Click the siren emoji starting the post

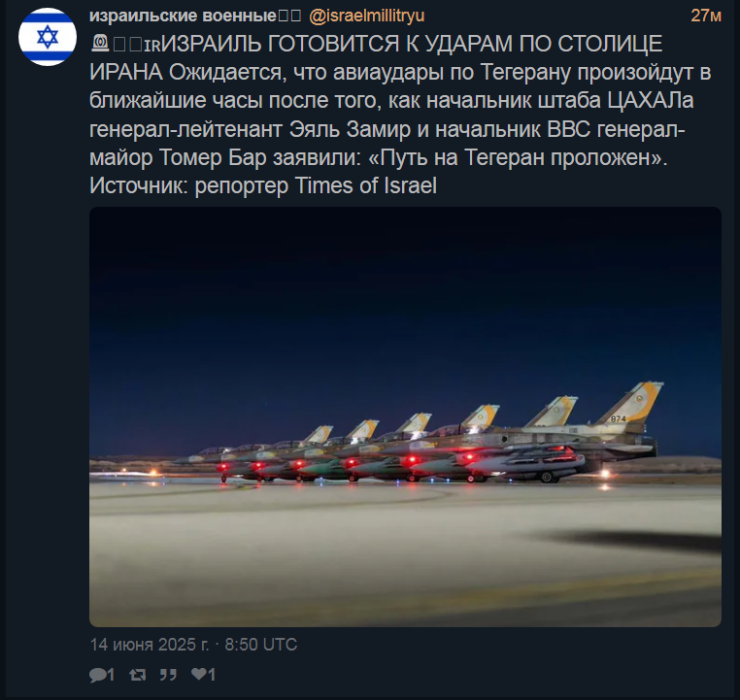click(x=100, y=44)
